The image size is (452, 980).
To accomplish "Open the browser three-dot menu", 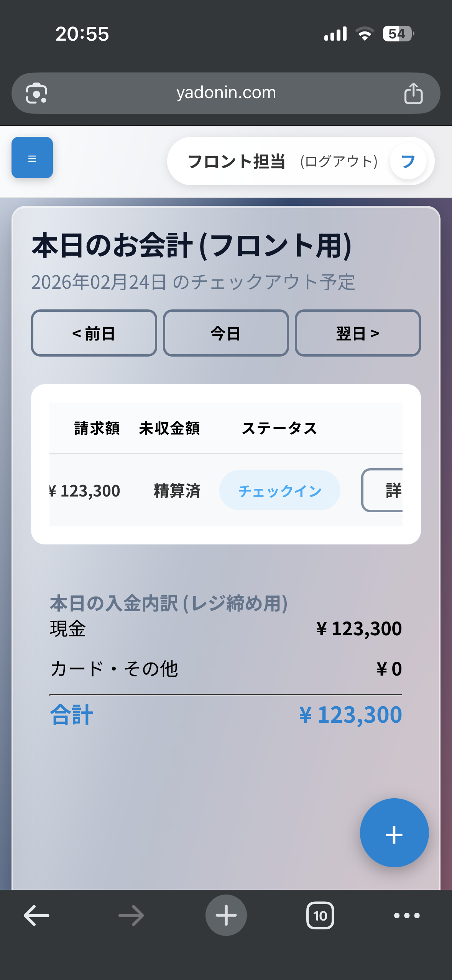I will 407,916.
